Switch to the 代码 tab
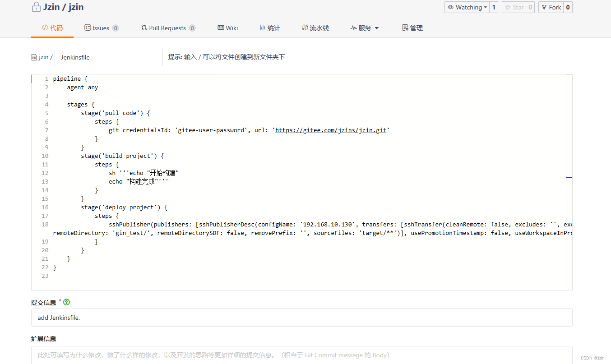Viewport: 611px width, 364px height. click(x=52, y=28)
